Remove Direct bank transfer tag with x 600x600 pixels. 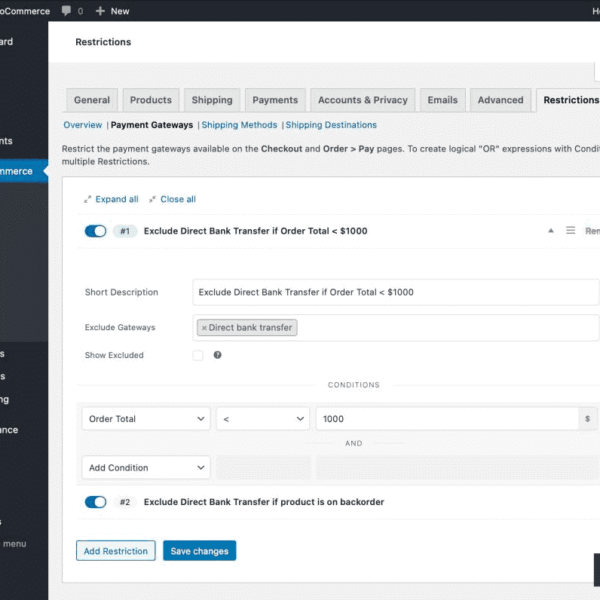[x=204, y=328]
